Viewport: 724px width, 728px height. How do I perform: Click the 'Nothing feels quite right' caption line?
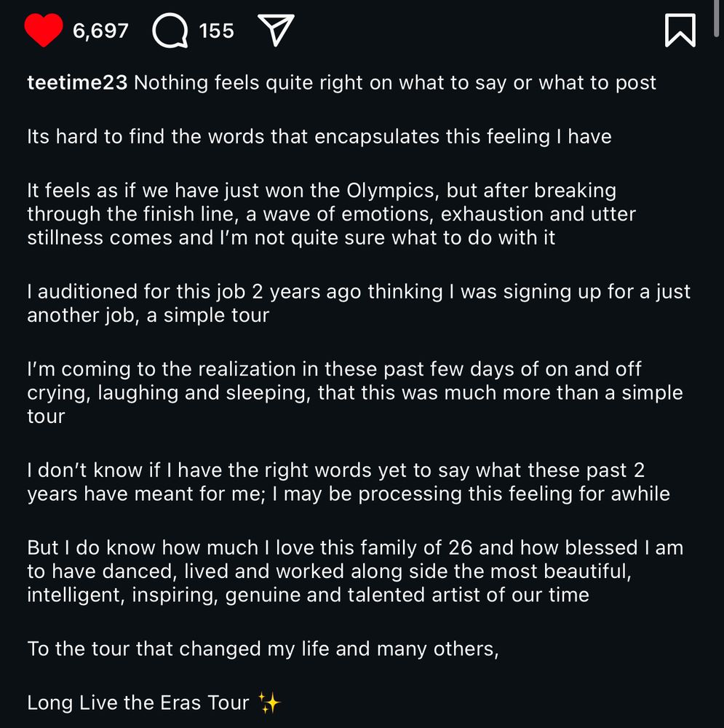point(395,83)
